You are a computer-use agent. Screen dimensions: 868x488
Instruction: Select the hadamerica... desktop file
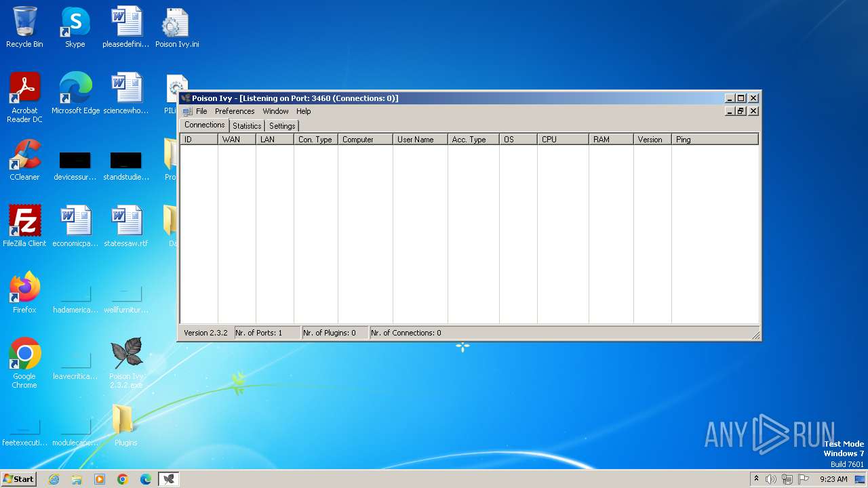(75, 299)
